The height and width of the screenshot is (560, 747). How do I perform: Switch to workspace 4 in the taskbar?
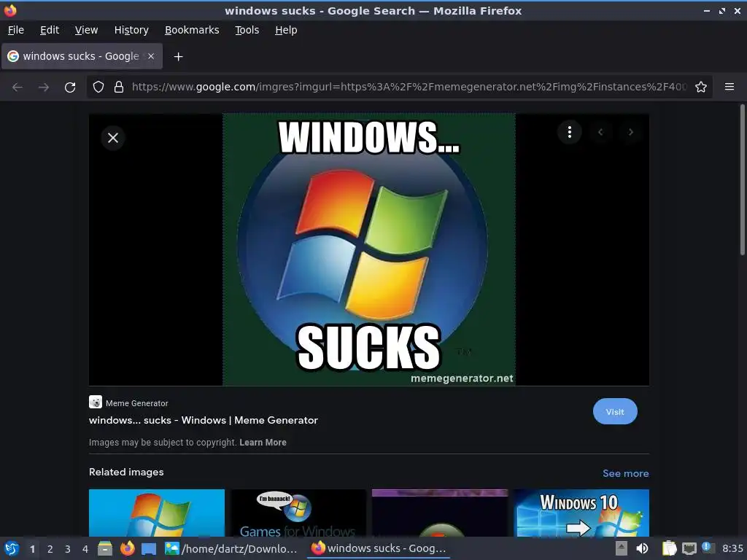click(x=85, y=549)
